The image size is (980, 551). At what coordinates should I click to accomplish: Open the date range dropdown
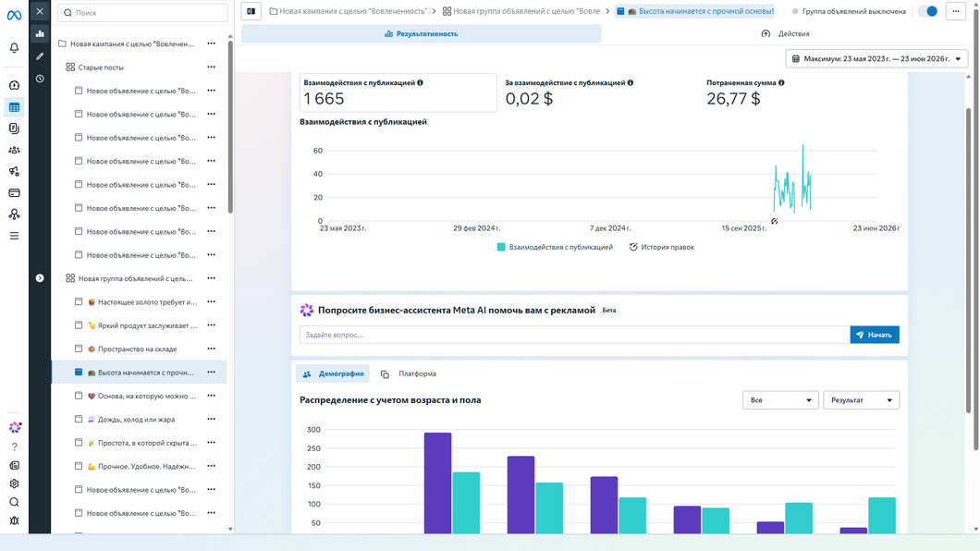876,59
